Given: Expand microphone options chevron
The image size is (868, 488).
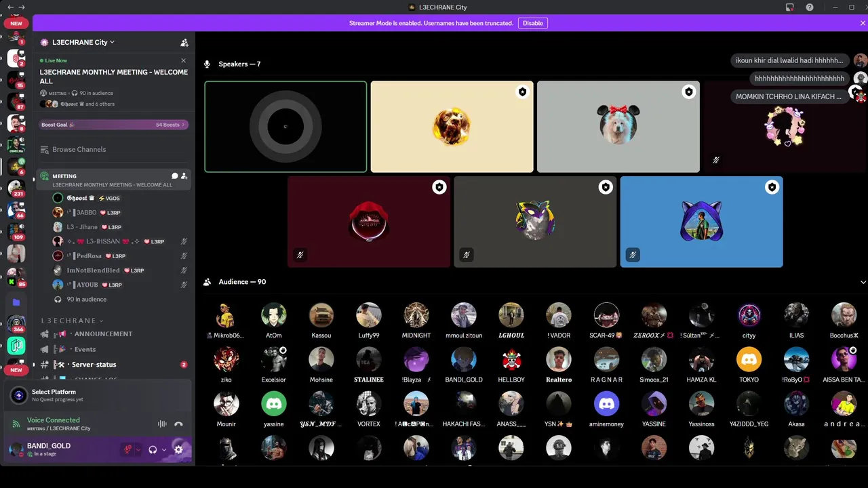Looking at the screenshot, I should coord(138,449).
